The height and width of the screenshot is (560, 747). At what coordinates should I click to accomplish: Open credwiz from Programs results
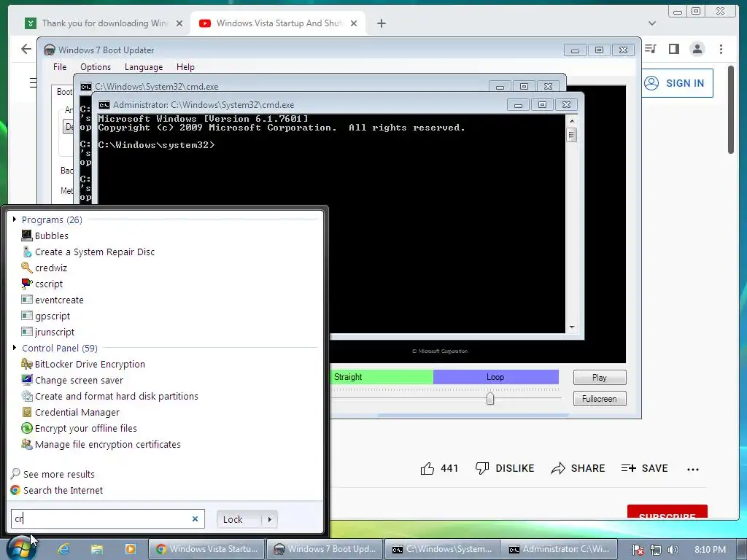[x=44, y=268]
